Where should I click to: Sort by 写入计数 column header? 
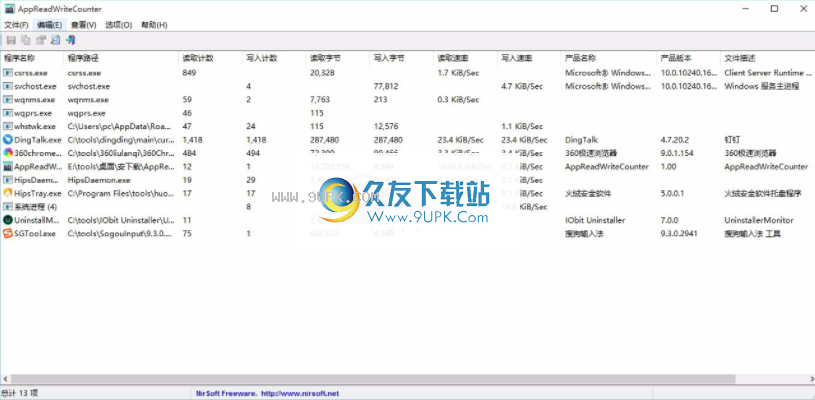(x=274, y=58)
